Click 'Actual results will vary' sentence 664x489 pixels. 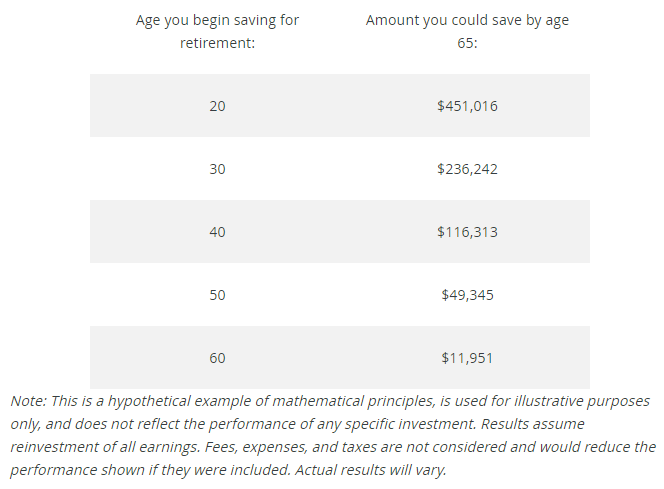371,470
